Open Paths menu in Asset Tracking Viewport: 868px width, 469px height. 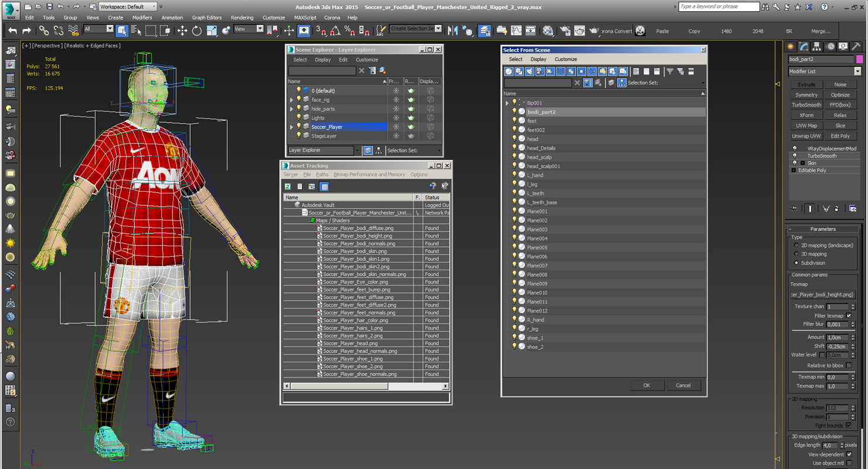coord(322,175)
